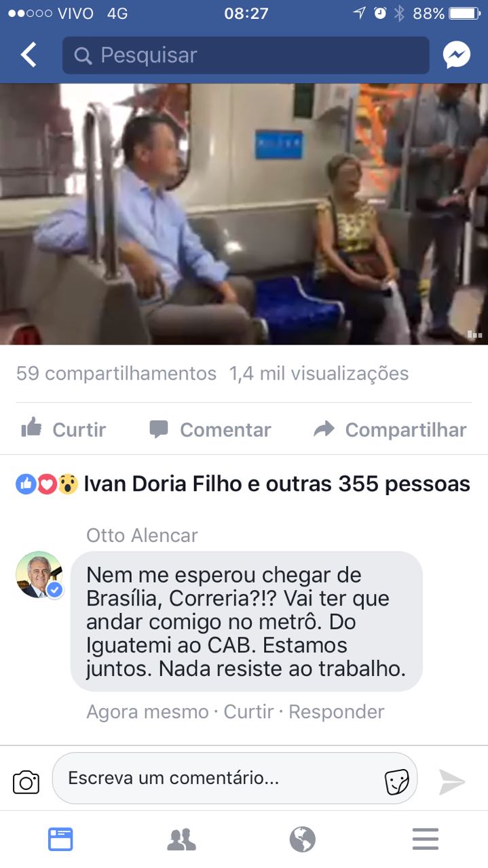This screenshot has height=868, width=488.
Task: Tap the Escreva um comentário field
Action: 235,778
